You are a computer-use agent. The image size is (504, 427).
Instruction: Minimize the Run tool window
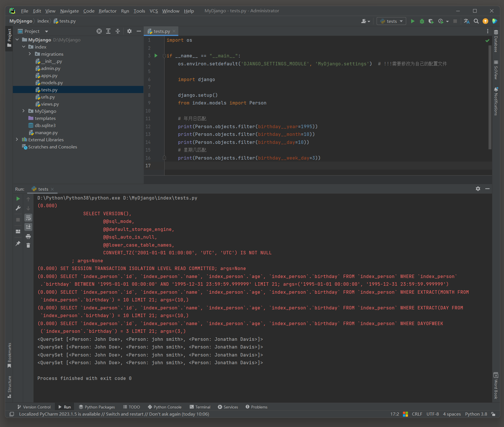tap(487, 189)
